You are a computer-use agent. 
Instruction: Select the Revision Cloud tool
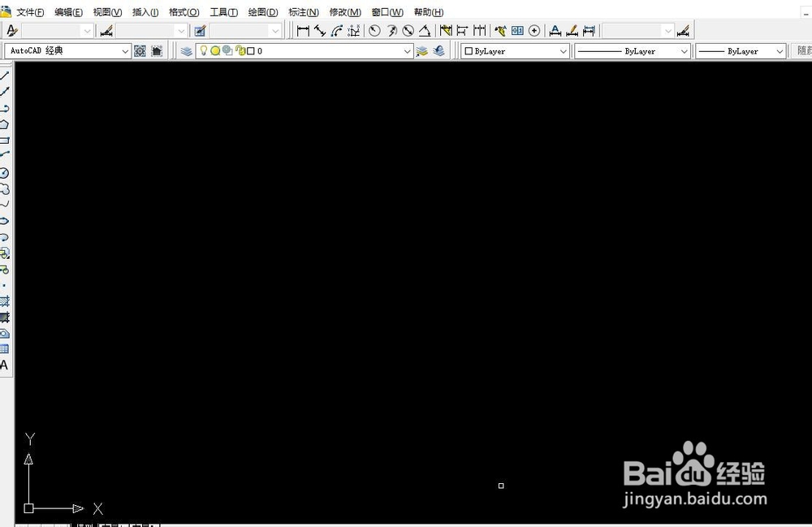(5, 189)
